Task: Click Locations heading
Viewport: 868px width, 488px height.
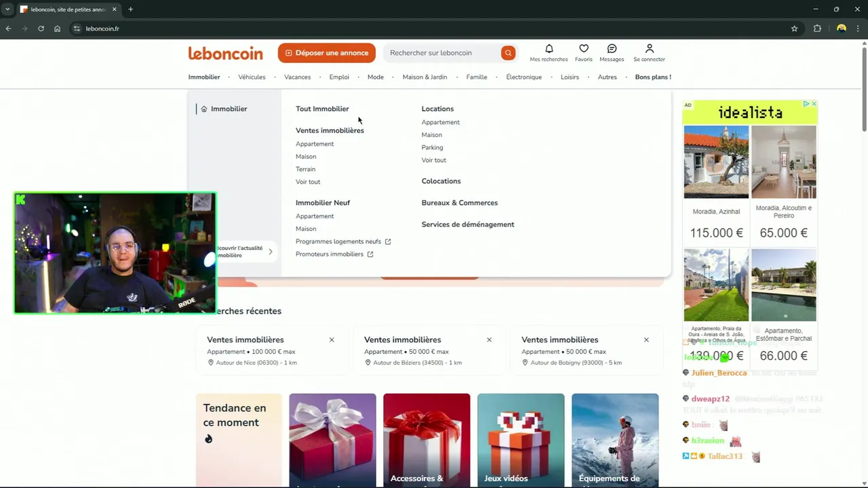Action: pos(437,108)
